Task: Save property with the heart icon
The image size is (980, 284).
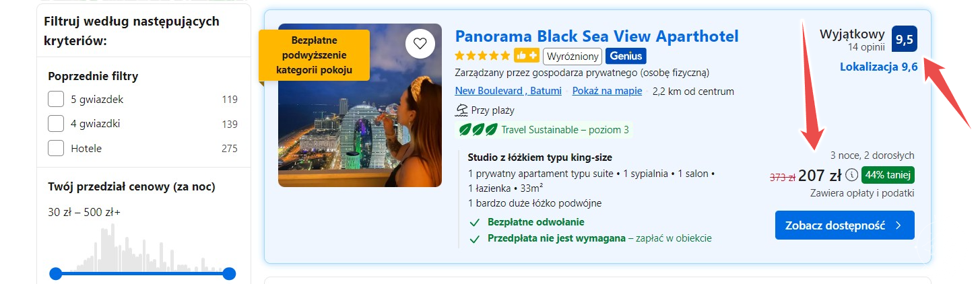Action: click(x=420, y=44)
